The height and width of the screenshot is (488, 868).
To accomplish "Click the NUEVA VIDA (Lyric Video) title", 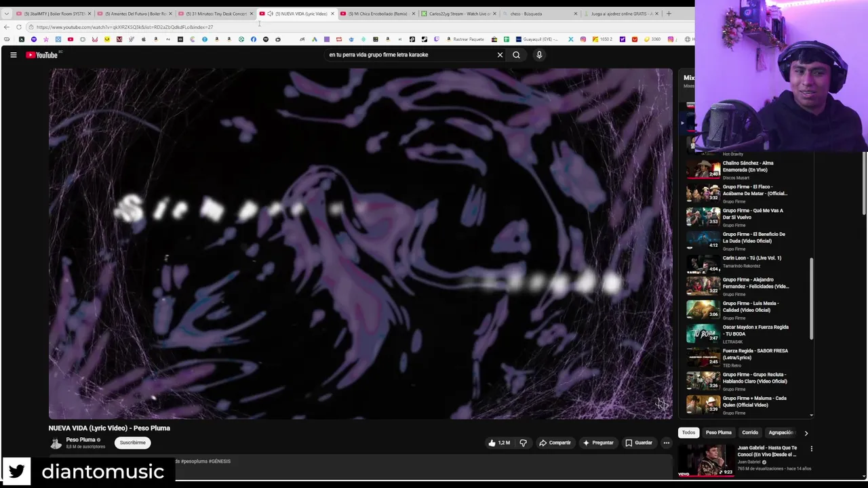I will click(x=109, y=428).
